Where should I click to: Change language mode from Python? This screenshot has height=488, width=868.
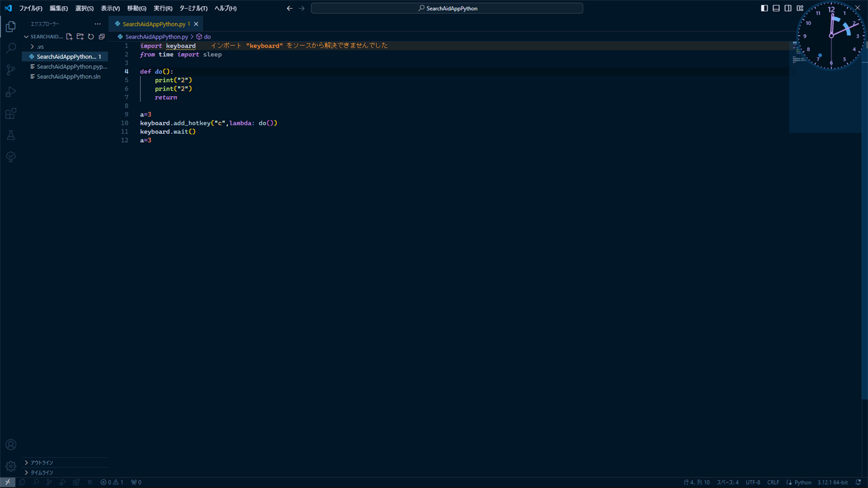[803, 482]
